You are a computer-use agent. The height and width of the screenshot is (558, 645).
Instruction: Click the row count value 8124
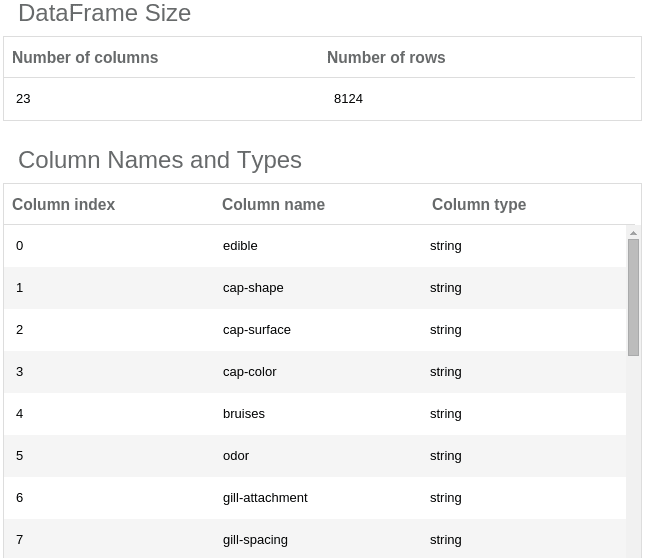(348, 99)
